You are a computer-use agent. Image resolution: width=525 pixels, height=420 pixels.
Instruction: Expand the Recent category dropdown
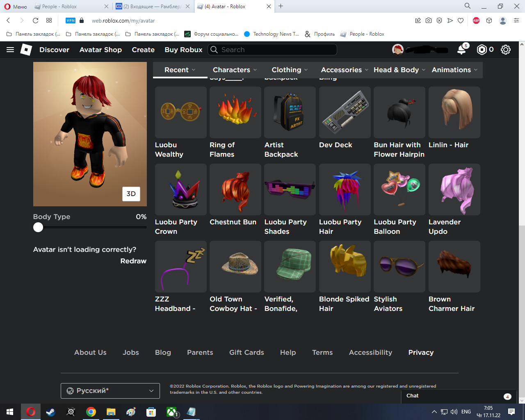point(180,70)
